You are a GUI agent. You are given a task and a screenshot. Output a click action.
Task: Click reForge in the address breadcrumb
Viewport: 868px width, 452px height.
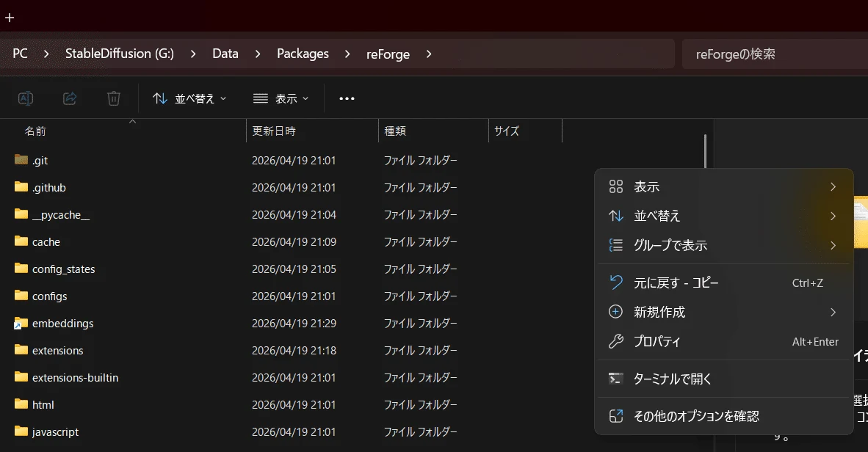coord(388,54)
